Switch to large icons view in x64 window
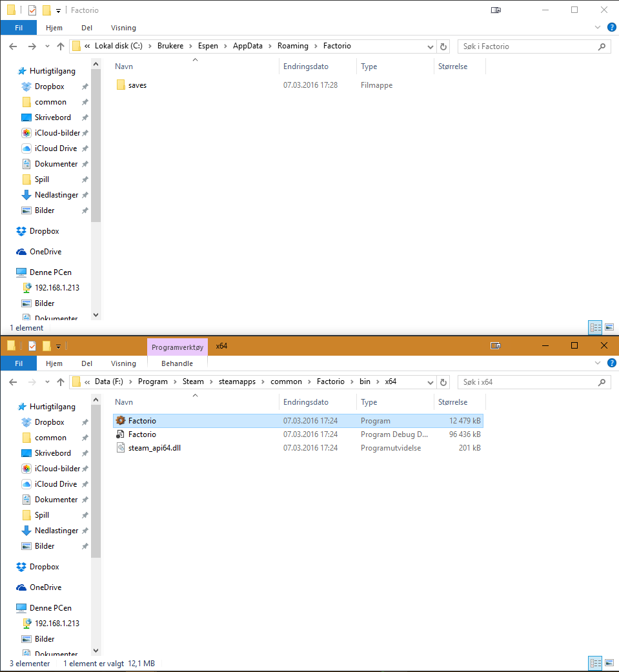619x672 pixels. (609, 664)
